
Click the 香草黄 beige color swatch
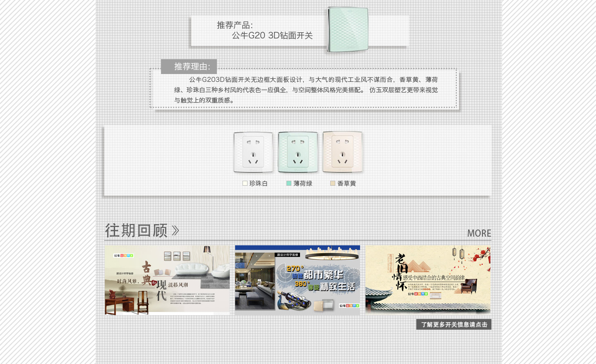click(x=333, y=183)
